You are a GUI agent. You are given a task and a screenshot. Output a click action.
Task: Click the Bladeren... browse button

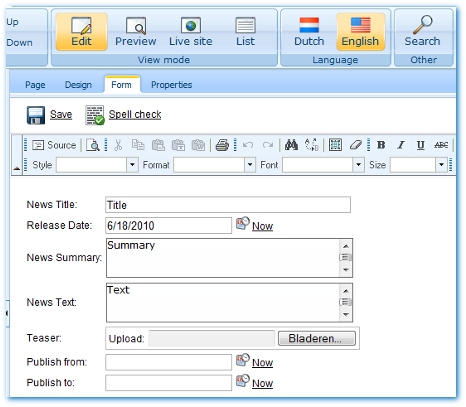point(317,338)
